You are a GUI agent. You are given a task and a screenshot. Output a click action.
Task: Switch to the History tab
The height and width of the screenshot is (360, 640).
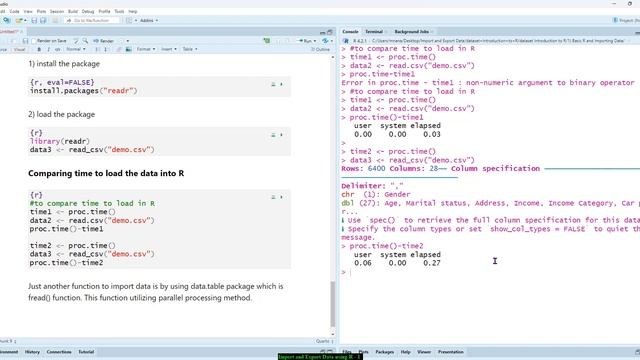click(32, 352)
